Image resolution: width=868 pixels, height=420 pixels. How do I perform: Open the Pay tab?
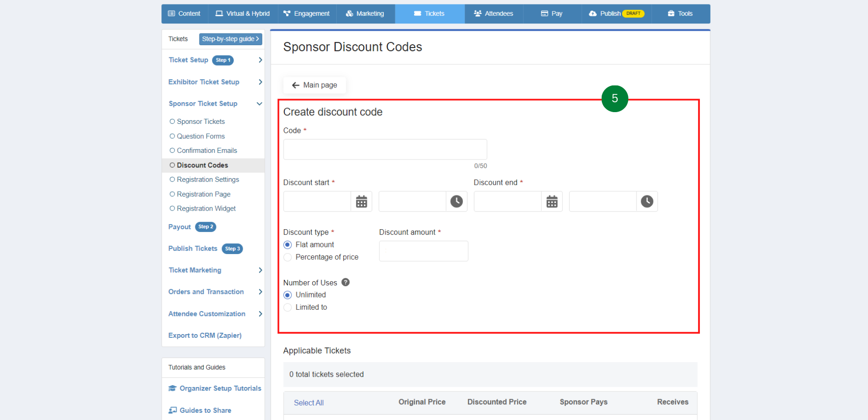tap(552, 14)
